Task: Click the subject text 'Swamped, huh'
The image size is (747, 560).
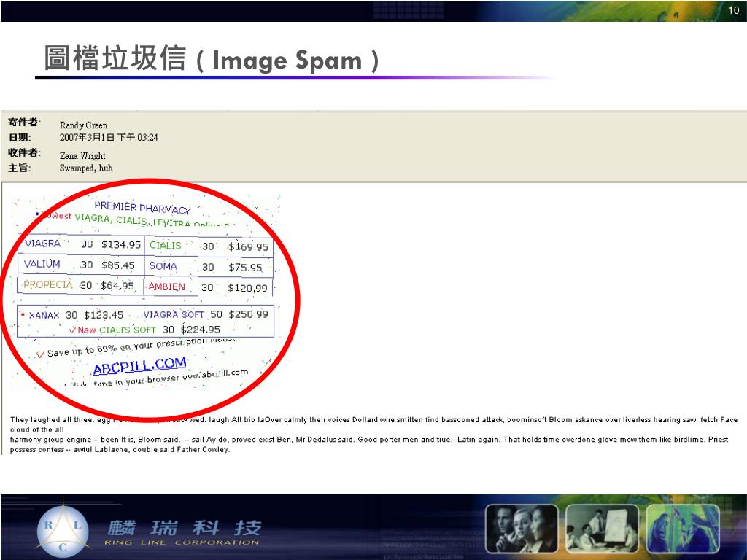Action: point(86,168)
